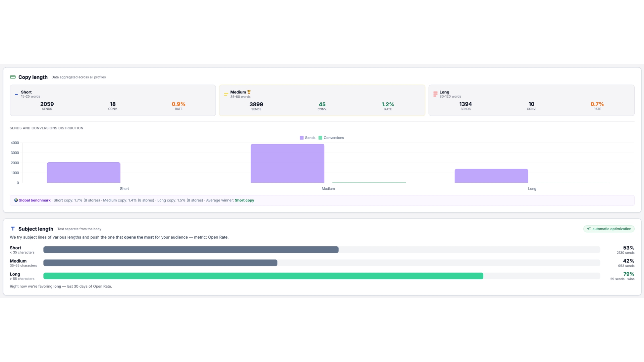Click the Copy length heading
The height and width of the screenshot is (362, 644).
click(33, 77)
